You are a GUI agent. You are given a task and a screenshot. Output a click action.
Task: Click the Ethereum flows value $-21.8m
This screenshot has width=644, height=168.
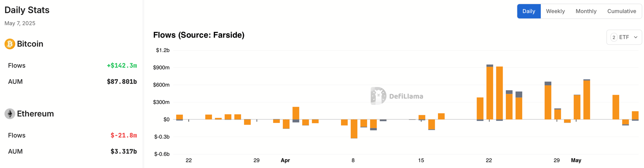point(124,135)
